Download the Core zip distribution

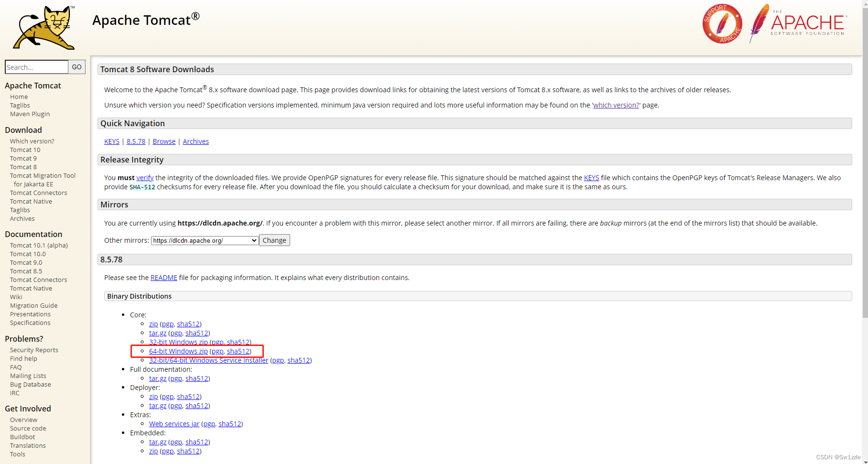coord(153,324)
